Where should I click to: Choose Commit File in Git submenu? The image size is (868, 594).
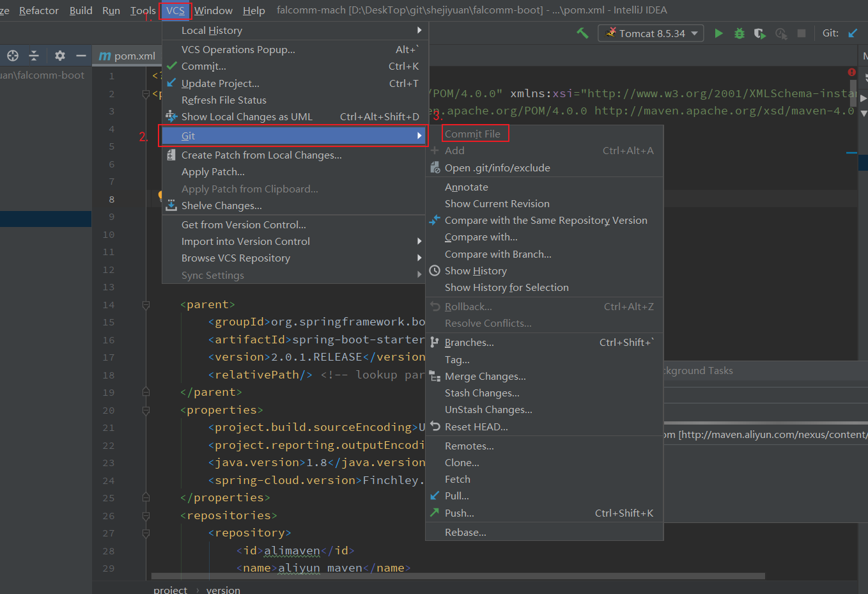[545, 134]
